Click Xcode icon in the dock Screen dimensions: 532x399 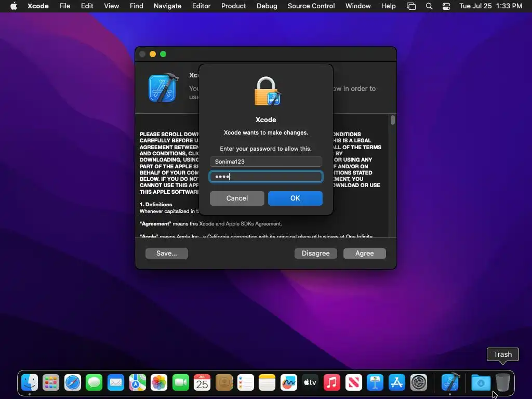tap(450, 382)
